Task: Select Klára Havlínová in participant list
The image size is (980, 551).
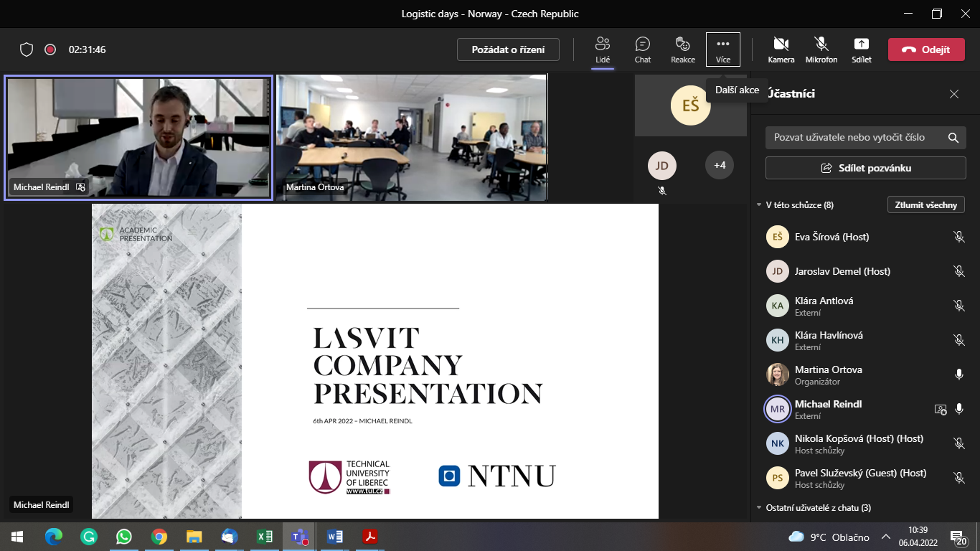Action: (x=866, y=340)
